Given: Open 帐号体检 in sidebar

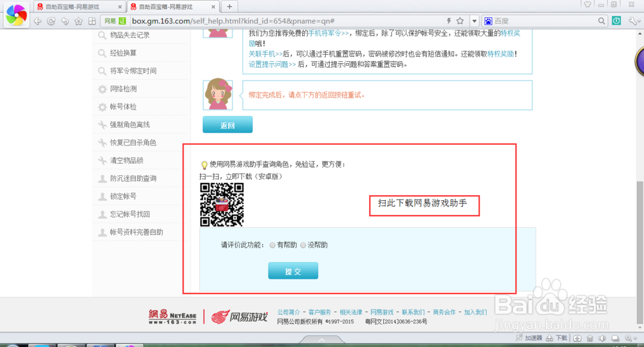Looking at the screenshot, I should 123,107.
